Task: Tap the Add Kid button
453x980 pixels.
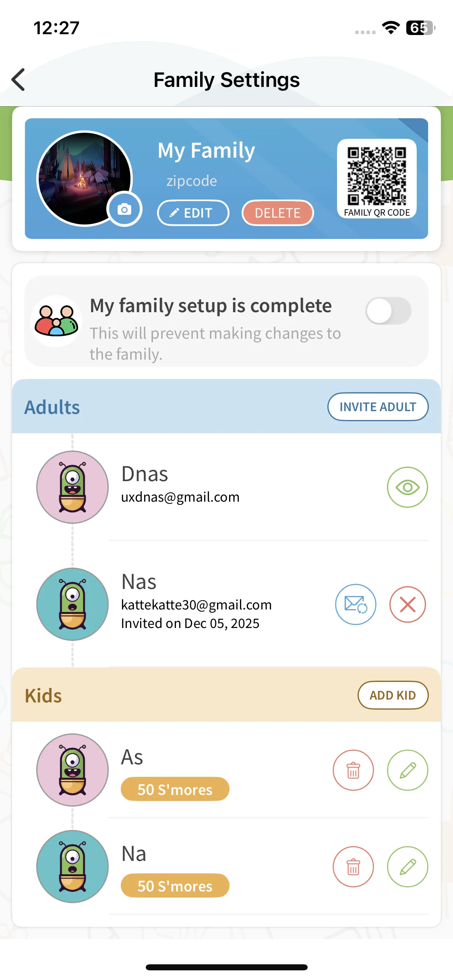Action: (393, 695)
